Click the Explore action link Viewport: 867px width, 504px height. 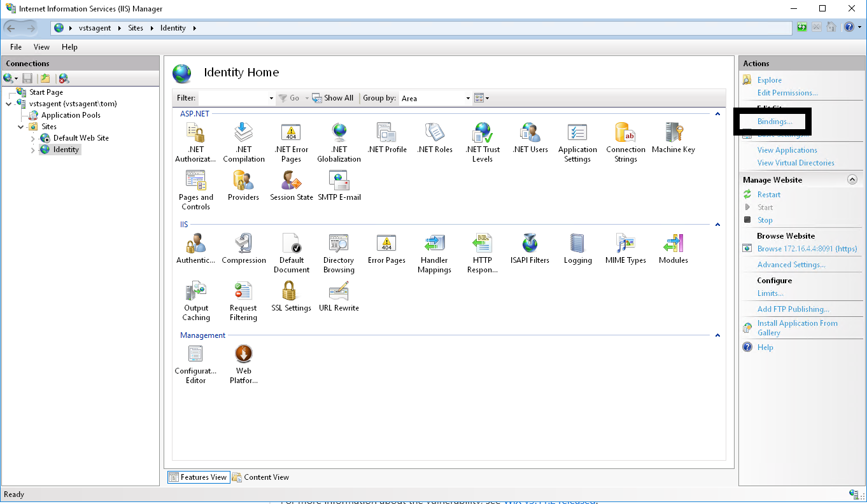[770, 80]
